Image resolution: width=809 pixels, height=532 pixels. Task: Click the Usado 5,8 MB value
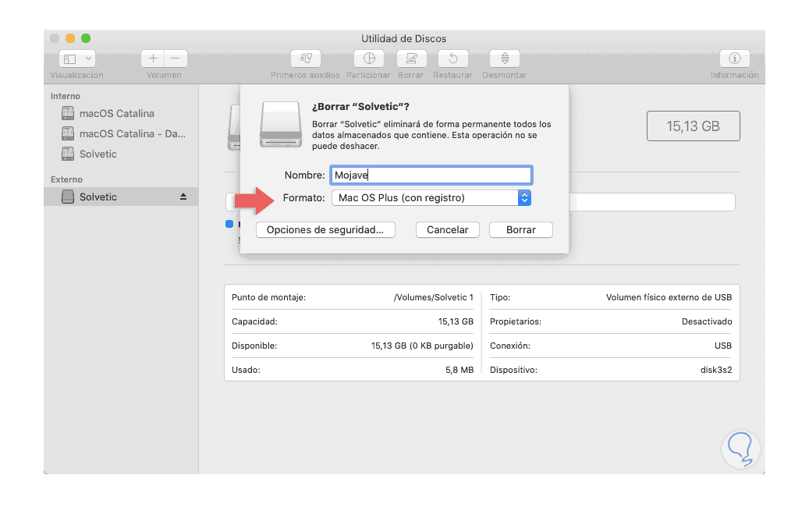click(459, 370)
